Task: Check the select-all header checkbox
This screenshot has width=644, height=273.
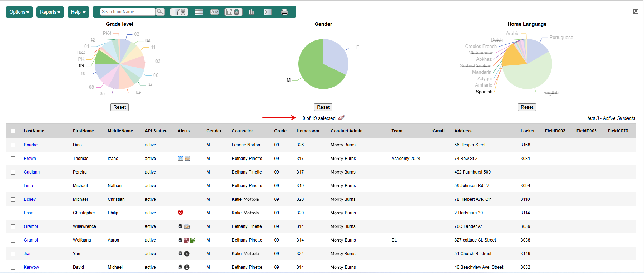Action: [x=13, y=131]
